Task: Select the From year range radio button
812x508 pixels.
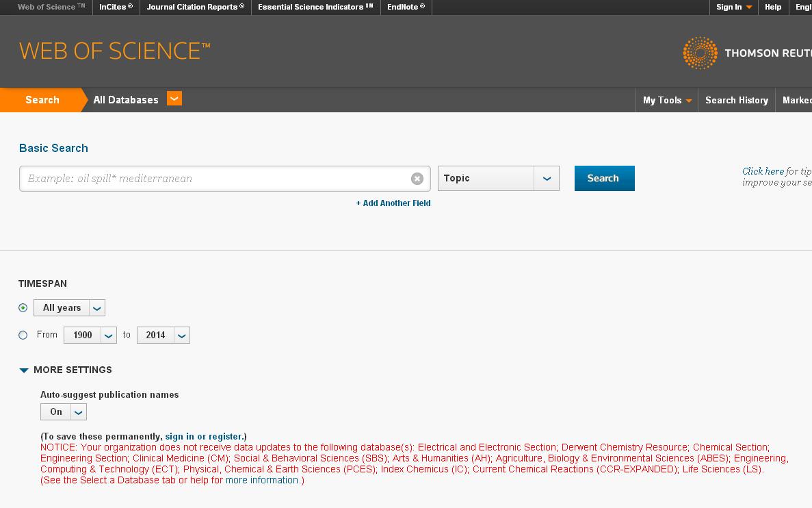Action: (x=23, y=335)
